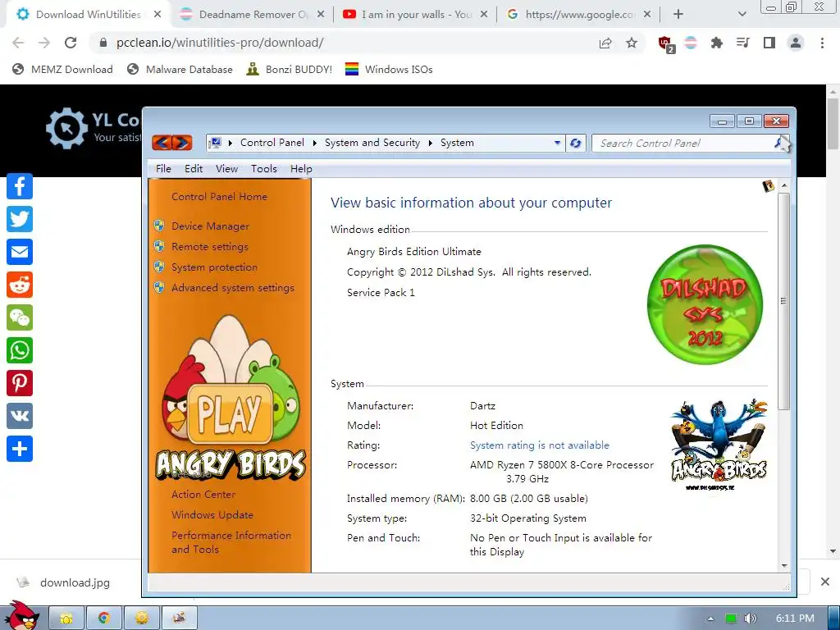The height and width of the screenshot is (630, 840).
Task: Open Performance Information and Tools
Action: coord(231,542)
